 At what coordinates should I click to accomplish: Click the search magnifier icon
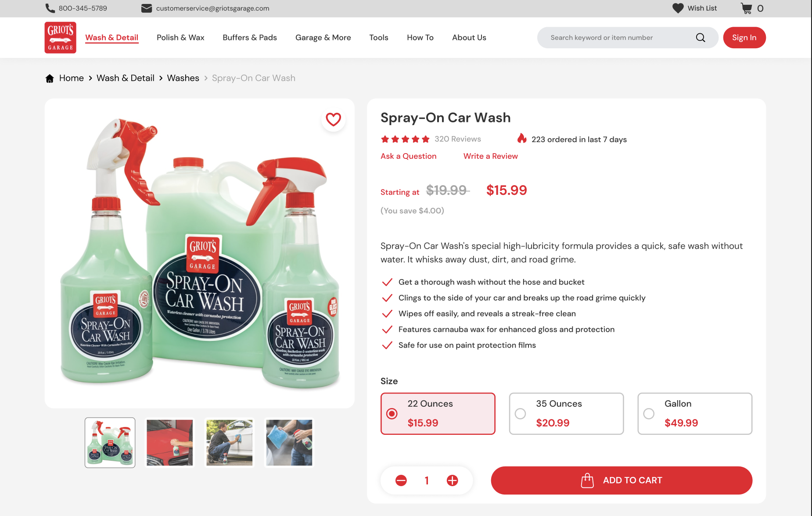[x=701, y=38]
